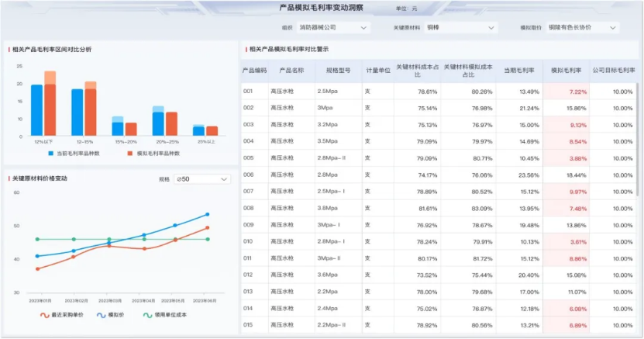Image resolution: width=644 pixels, height=339 pixels.
Task: Click the 2.2Mpa-II spec cell in row 015
Action: (339, 325)
